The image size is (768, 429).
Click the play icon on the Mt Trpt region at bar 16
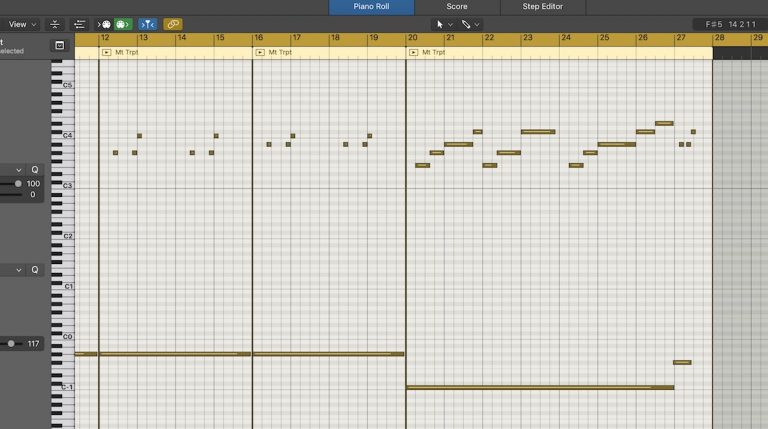click(x=260, y=52)
